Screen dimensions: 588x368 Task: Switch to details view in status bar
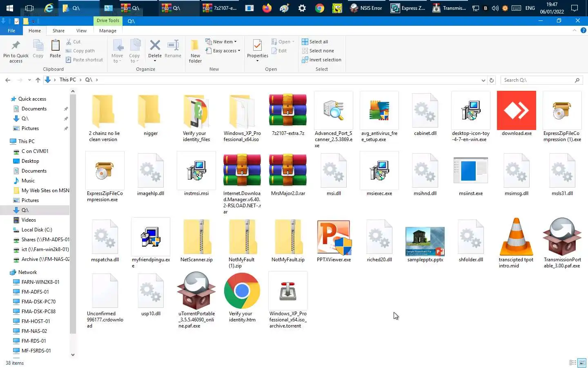pos(572,363)
